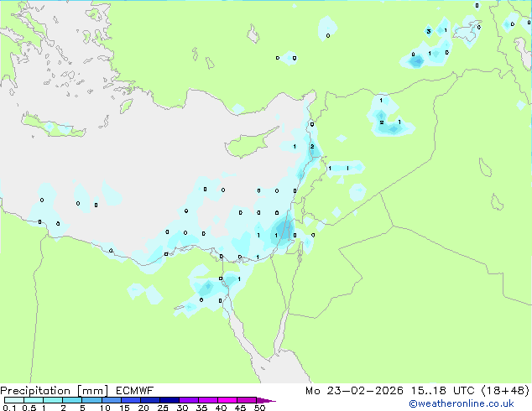The image size is (532, 411).
Task: Select the 35–40 mm violet legend swatch
Action: point(208,400)
